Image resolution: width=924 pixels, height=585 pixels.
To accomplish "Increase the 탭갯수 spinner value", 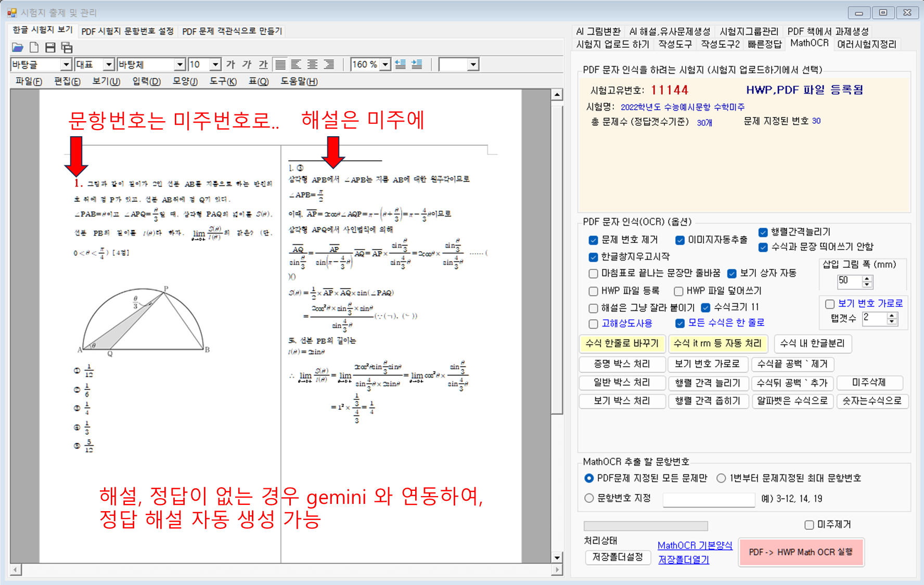I will click(x=892, y=315).
